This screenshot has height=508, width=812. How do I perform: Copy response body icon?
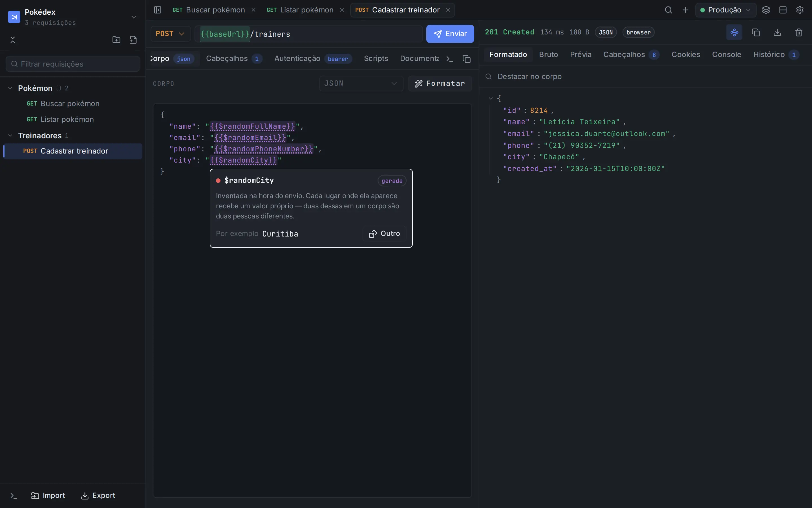point(756,32)
